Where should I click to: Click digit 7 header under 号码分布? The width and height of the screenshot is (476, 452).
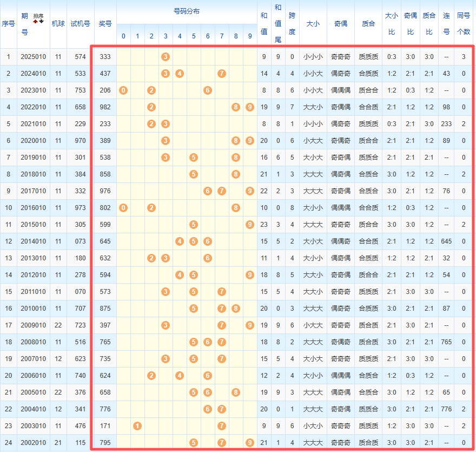pyautogui.click(x=222, y=36)
